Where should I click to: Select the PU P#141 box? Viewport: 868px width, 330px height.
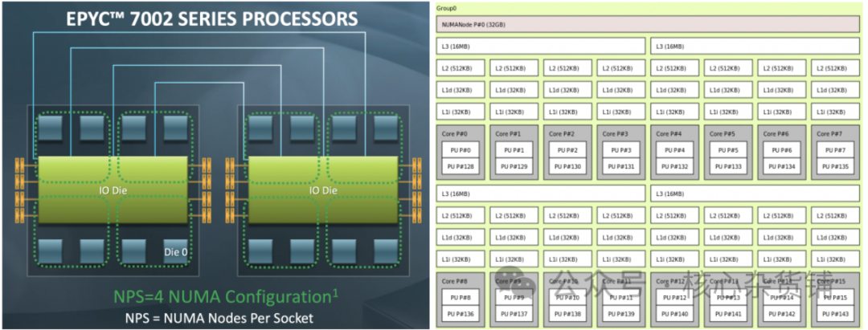pos(728,314)
